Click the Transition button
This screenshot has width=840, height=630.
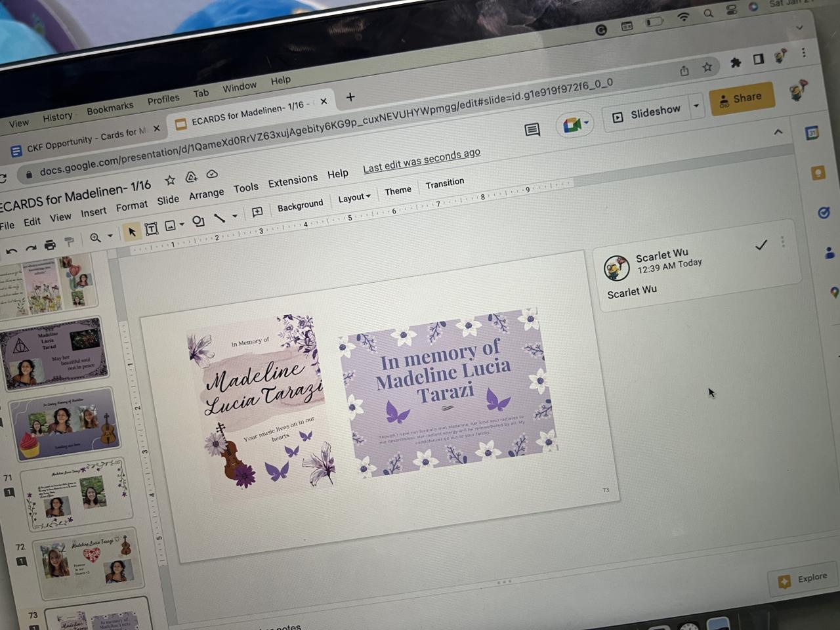pyautogui.click(x=444, y=183)
